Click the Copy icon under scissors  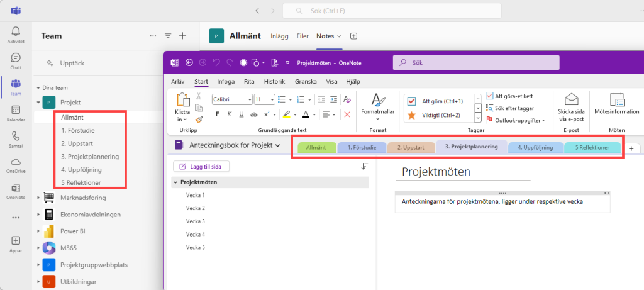199,108
